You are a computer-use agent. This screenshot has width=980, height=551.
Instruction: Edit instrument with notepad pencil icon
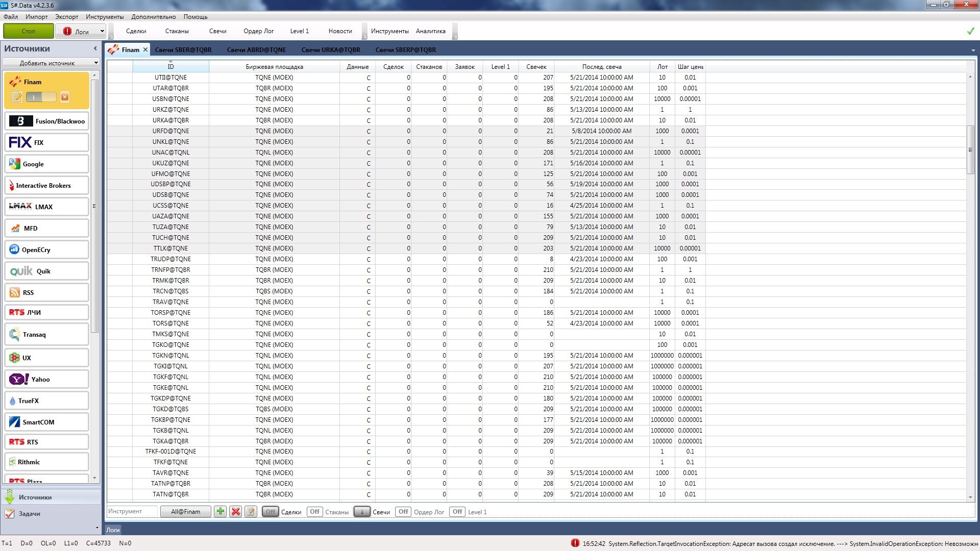(251, 512)
